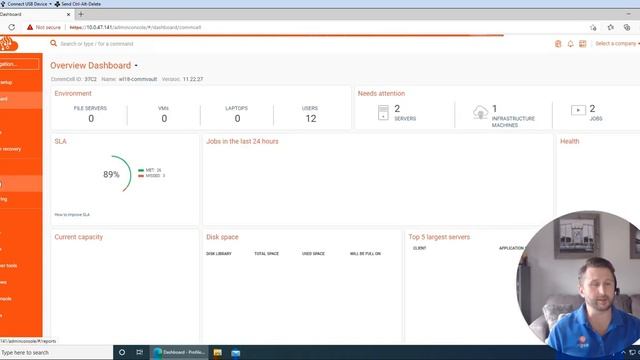
Task: Click the Commvault cloud logo
Action: coord(8,43)
